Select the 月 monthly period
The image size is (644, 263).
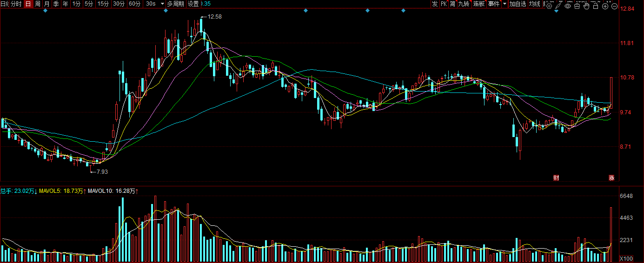(47, 4)
